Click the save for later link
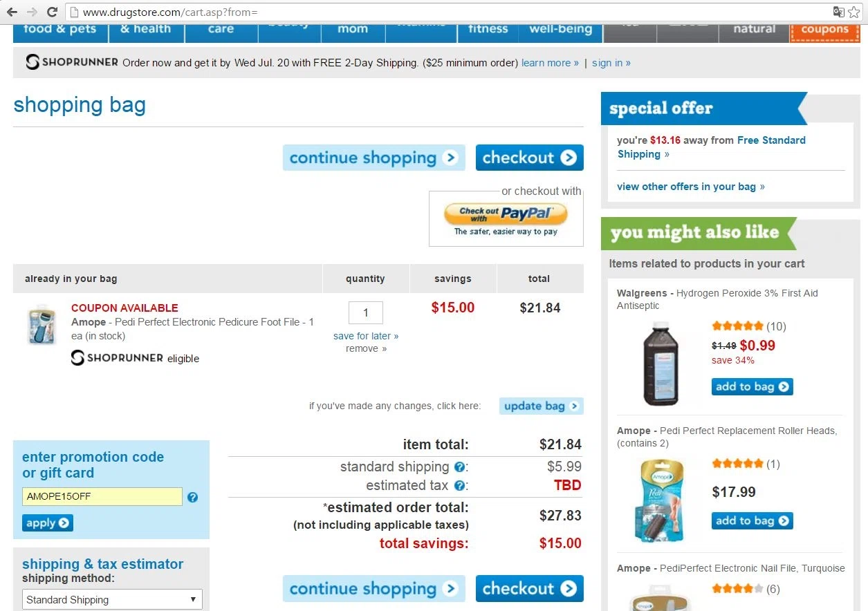 point(365,336)
